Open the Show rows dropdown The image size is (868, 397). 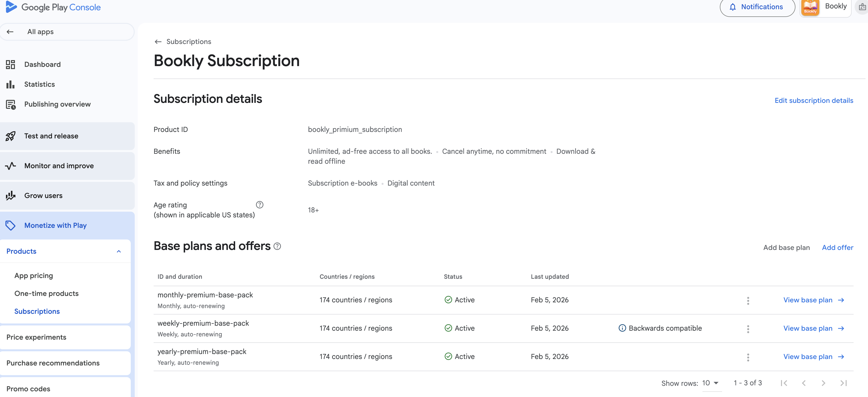coord(711,383)
